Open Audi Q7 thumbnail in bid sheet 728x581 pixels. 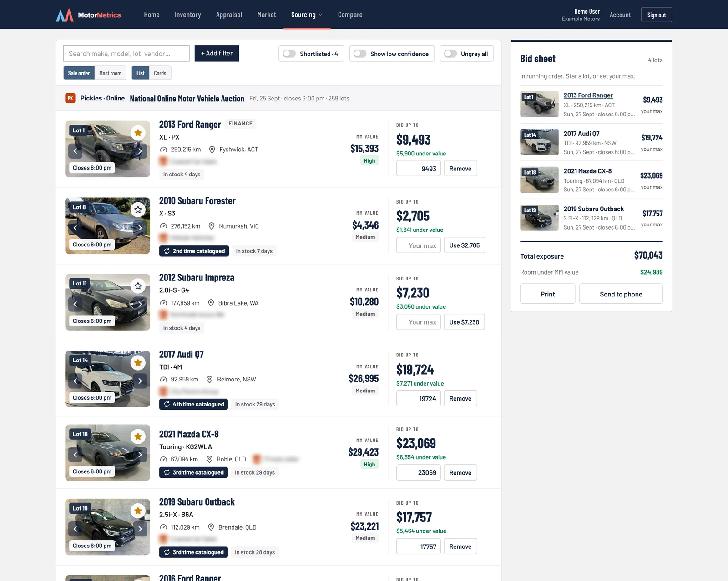540,142
